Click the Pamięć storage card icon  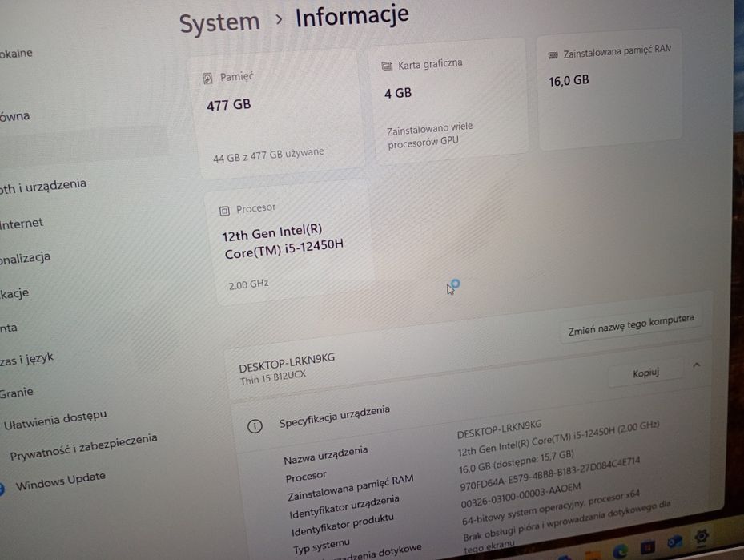point(208,79)
